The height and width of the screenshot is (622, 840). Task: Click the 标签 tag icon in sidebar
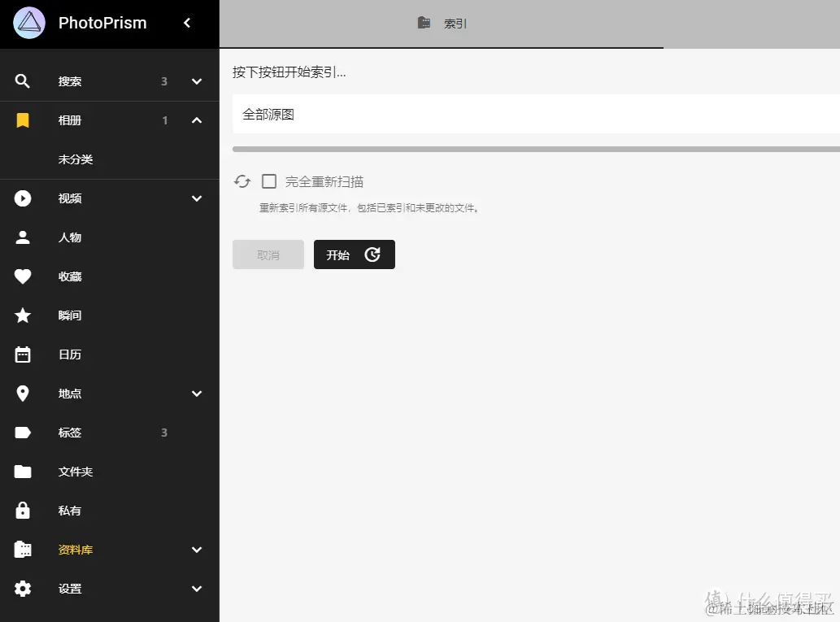(x=22, y=432)
